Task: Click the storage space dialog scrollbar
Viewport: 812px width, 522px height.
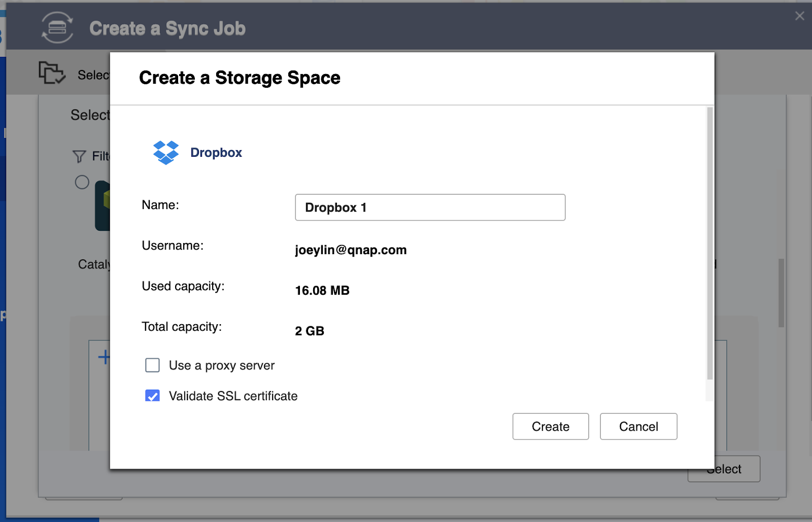Action: tap(709, 243)
